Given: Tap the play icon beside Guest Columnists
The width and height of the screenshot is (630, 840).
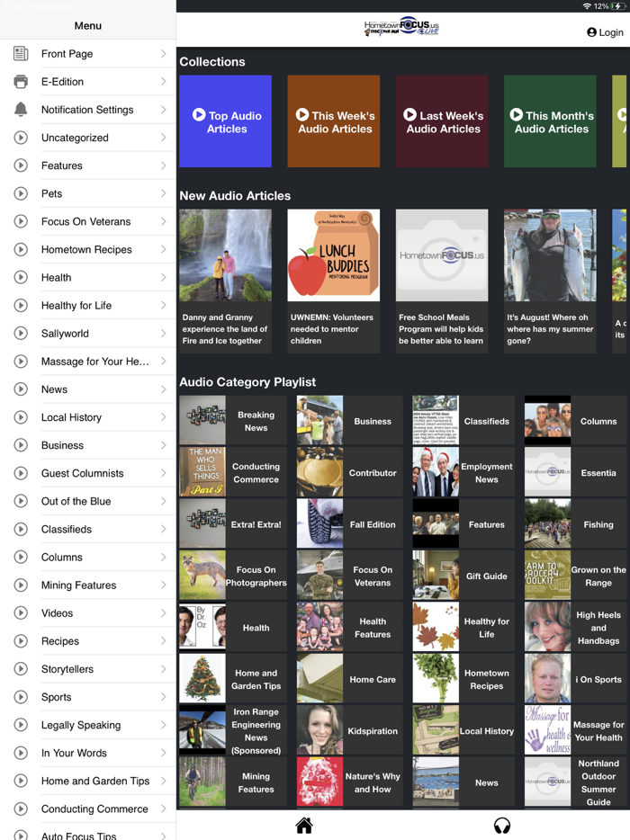Looking at the screenshot, I should [x=21, y=473].
